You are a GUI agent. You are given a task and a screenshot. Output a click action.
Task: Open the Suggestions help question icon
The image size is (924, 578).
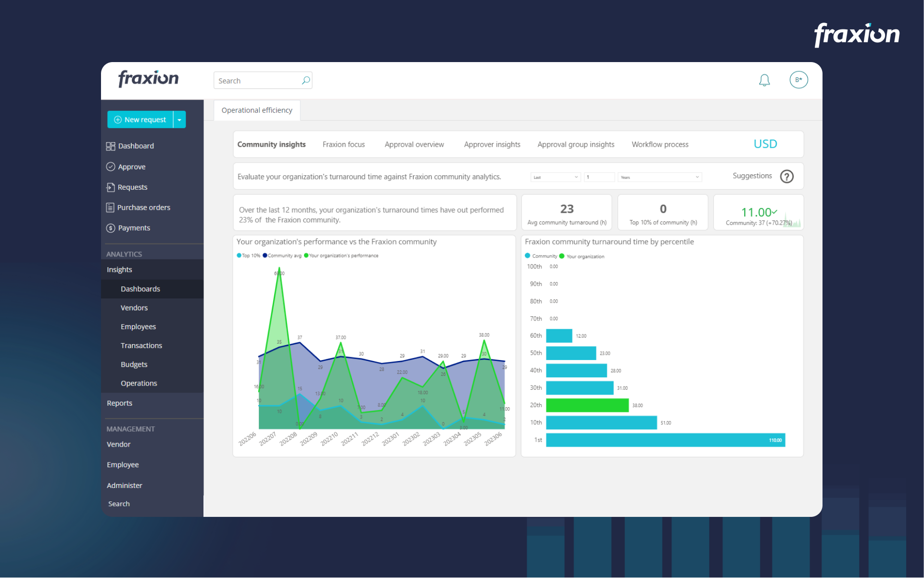tap(787, 177)
